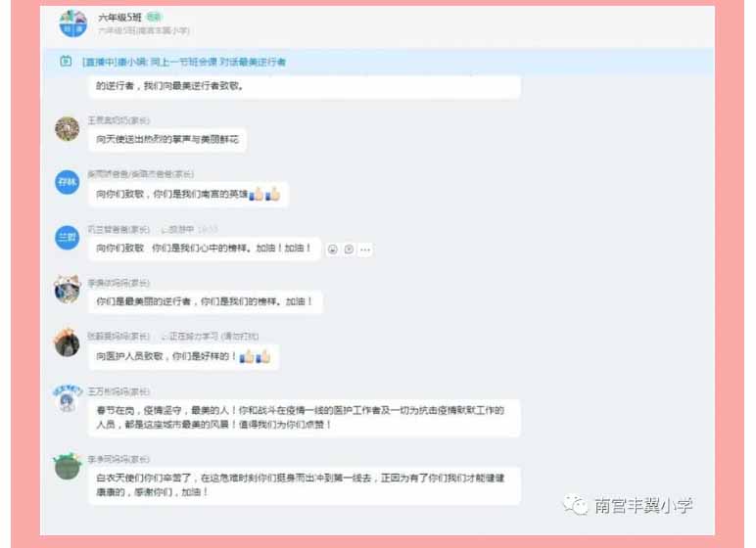Open the more options (...) for the 加油!加油! message
The image size is (756, 548).
pyautogui.click(x=365, y=250)
